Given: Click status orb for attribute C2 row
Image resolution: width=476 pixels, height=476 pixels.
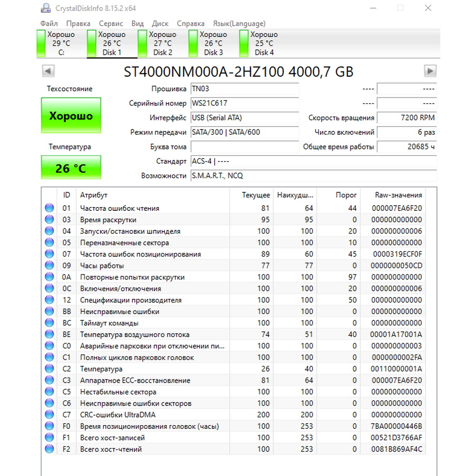Looking at the screenshot, I should pos(49,368).
